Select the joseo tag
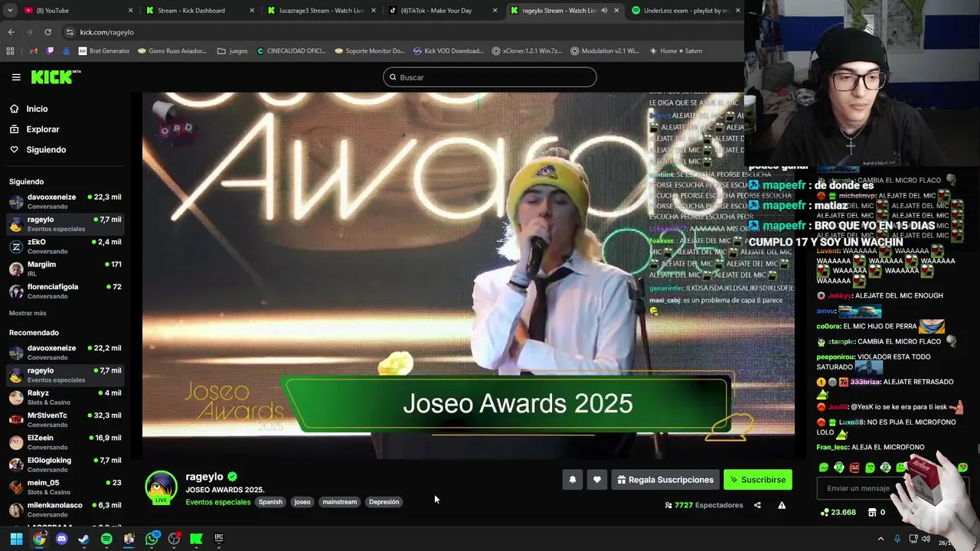980x551 pixels. (302, 502)
